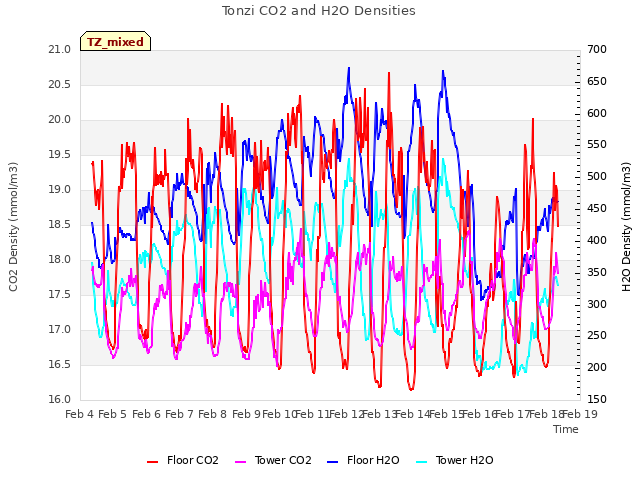Image resolution: width=640 pixels, height=480 pixels.
Task: Click the 20.5 left axis value
Action: [x=60, y=85]
